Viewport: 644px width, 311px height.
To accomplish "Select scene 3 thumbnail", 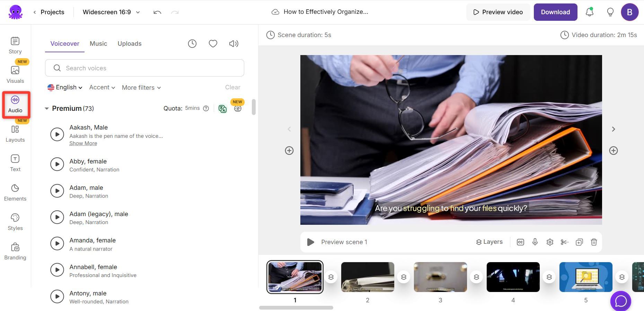I will [x=440, y=277].
